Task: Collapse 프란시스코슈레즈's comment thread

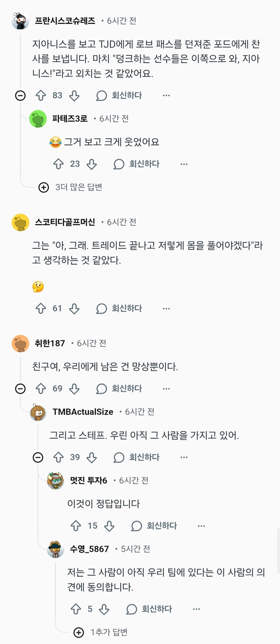Action: 20,95
